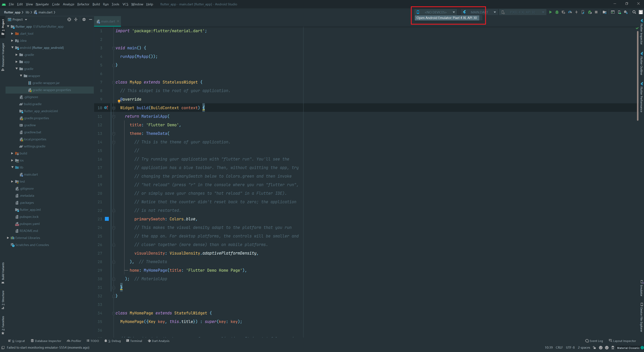Close the main.dart editor tab

pos(118,21)
